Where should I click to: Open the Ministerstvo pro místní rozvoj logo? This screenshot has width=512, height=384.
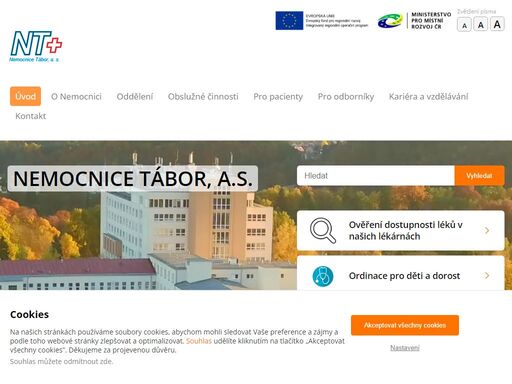(x=414, y=21)
